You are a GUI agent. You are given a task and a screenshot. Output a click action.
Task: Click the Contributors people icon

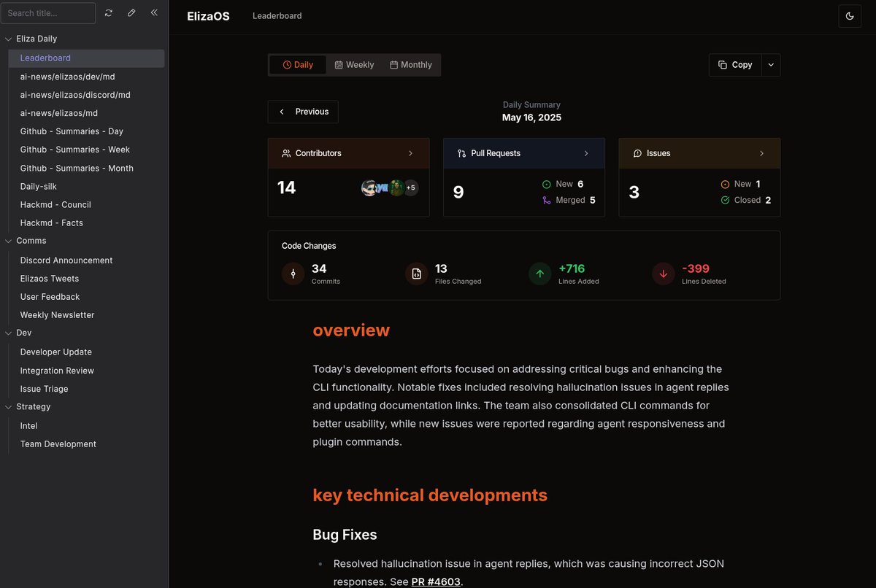pyautogui.click(x=286, y=153)
